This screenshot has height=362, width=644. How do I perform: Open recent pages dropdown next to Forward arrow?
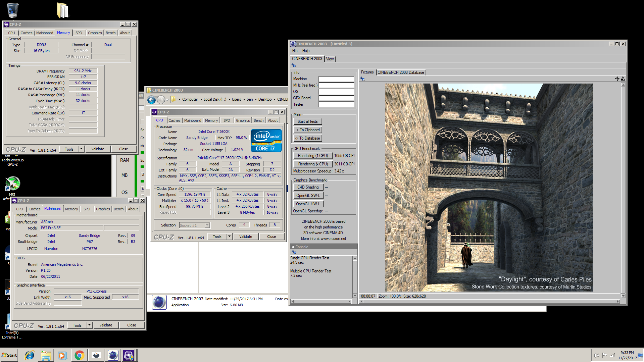tap(167, 100)
